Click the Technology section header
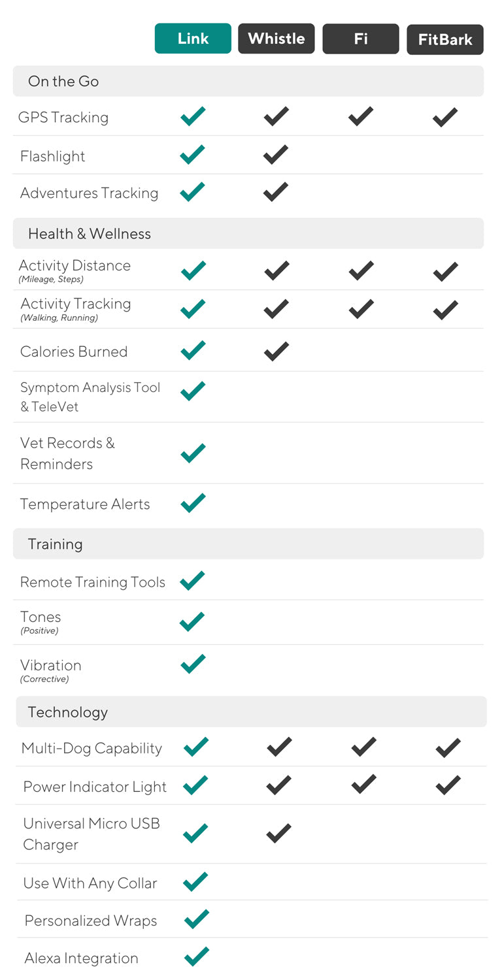The image size is (502, 980). pos(68,711)
